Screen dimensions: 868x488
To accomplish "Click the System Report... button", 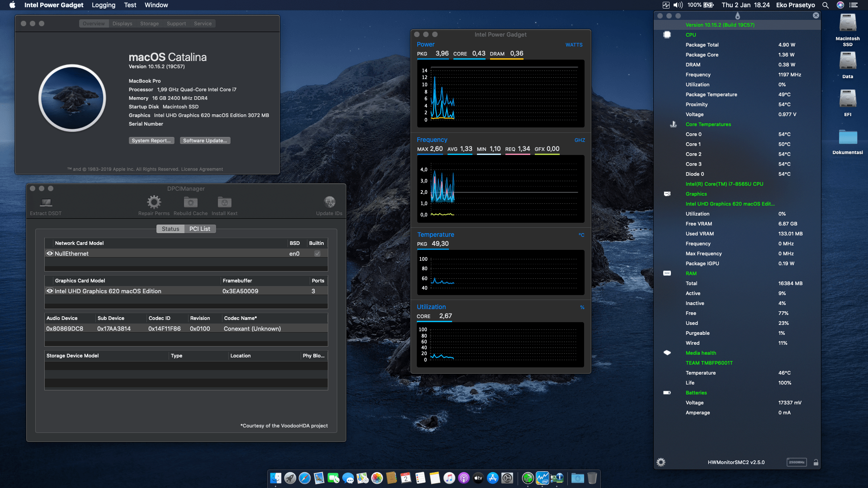I will (x=151, y=141).
